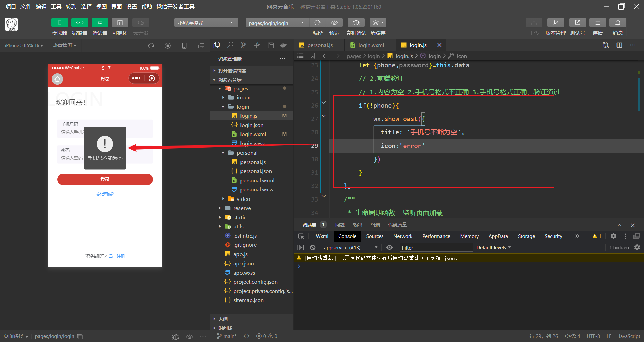Open the pages/login/login compile path dropdown
The height and width of the screenshot is (342, 644).
(x=277, y=23)
